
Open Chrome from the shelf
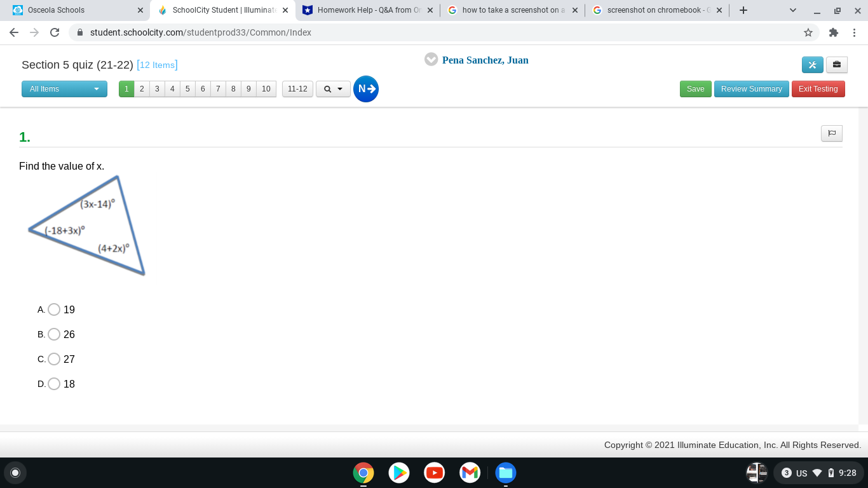click(x=363, y=473)
